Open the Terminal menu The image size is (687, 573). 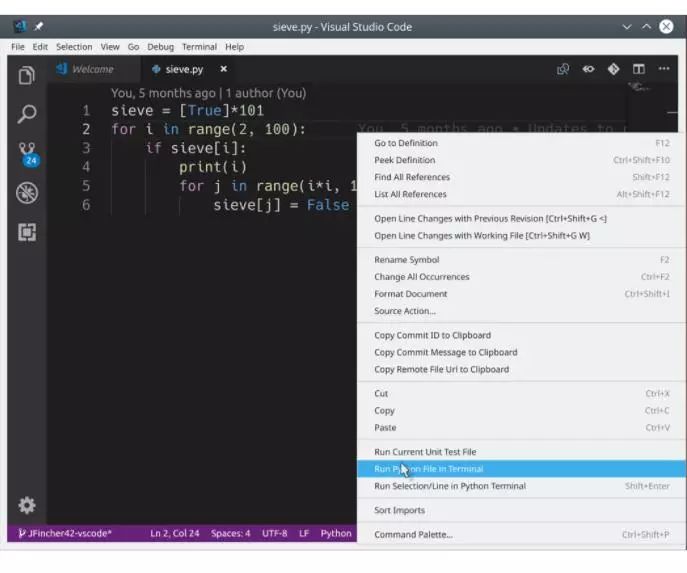pyautogui.click(x=199, y=47)
